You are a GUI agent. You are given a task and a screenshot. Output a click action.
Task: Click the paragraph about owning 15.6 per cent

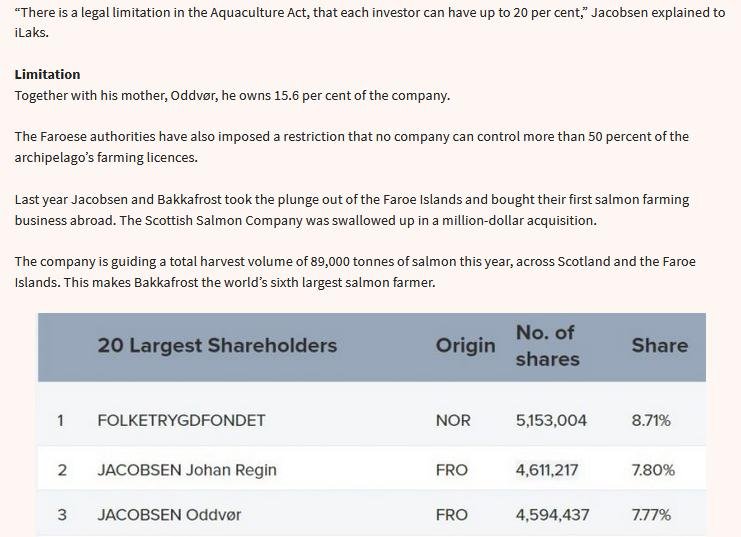(x=232, y=95)
